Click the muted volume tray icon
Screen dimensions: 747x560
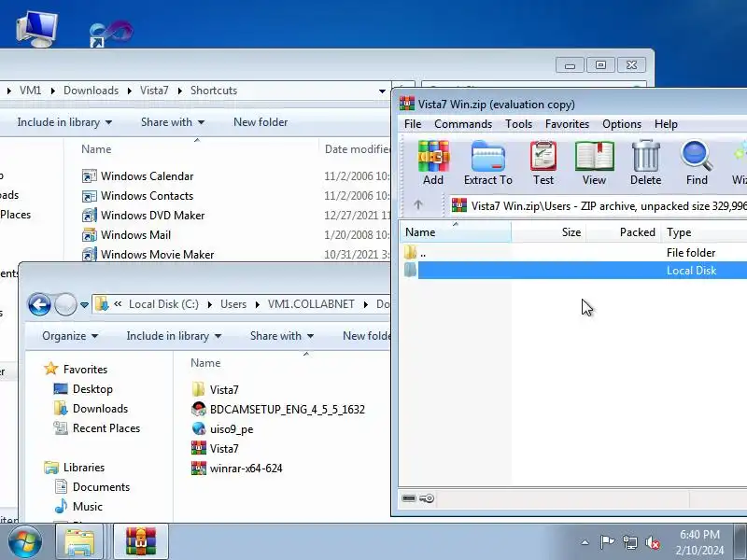click(x=652, y=542)
